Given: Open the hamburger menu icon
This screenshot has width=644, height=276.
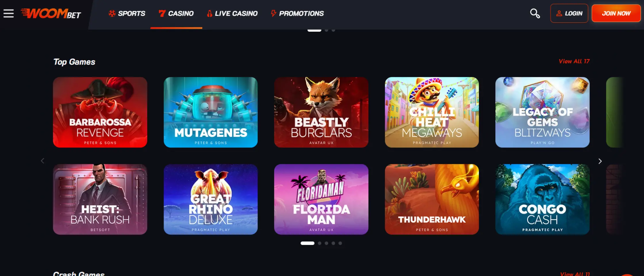Looking at the screenshot, I should tap(9, 13).
